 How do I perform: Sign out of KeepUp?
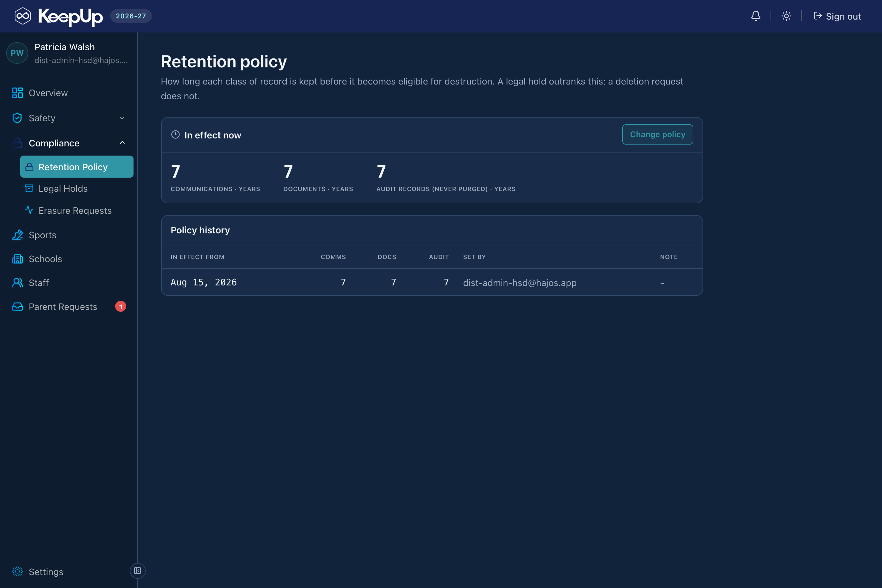(837, 16)
